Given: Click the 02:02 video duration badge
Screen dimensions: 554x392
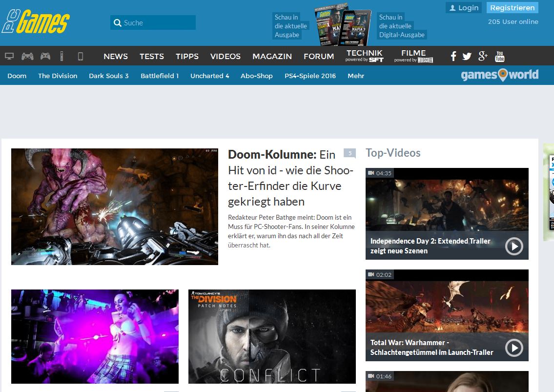Looking at the screenshot, I should pos(380,275).
